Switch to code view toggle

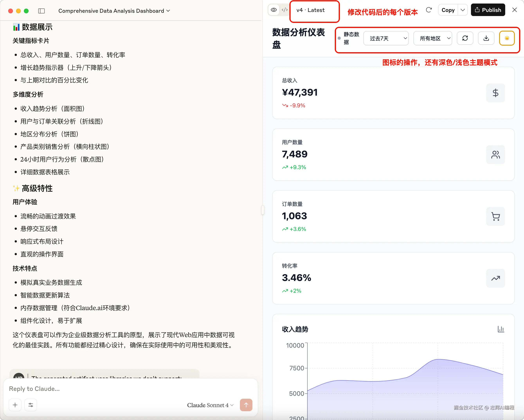(284, 10)
